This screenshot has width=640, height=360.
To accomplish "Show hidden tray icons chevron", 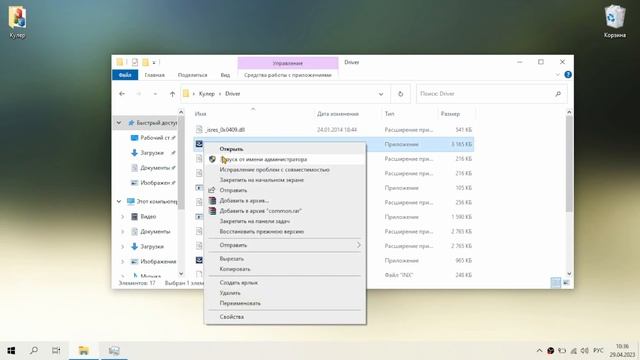I will click(539, 351).
